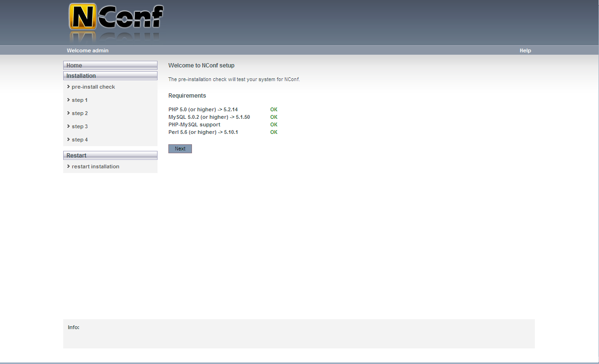Viewport: 599px width, 364px height.
Task: Click the arrow icon beside restart installation
Action: (68, 166)
